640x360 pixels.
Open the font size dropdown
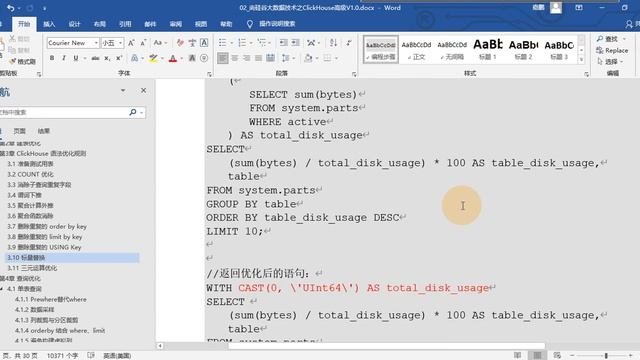[x=121, y=43]
